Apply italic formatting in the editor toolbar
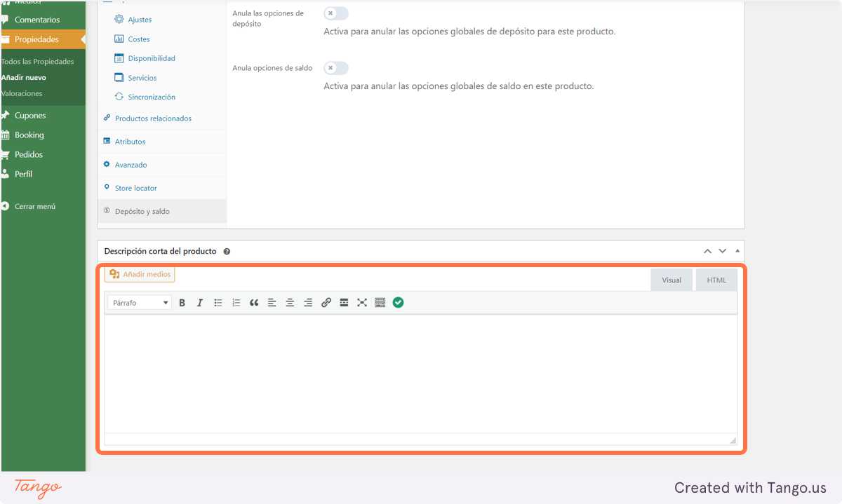The image size is (842, 504). (x=200, y=303)
